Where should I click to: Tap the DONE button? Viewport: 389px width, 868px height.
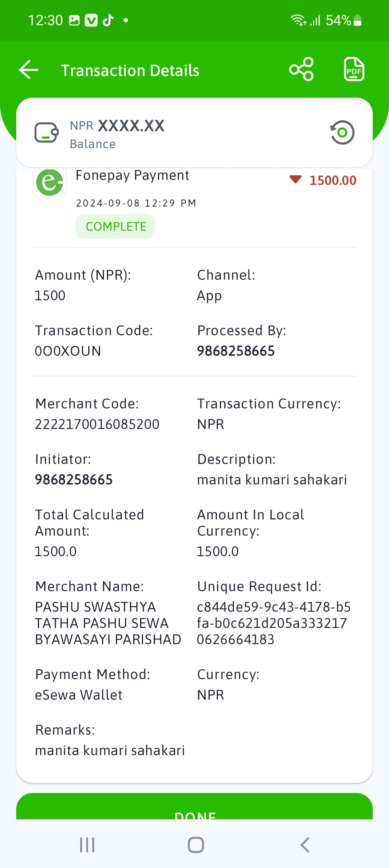pyautogui.click(x=194, y=806)
